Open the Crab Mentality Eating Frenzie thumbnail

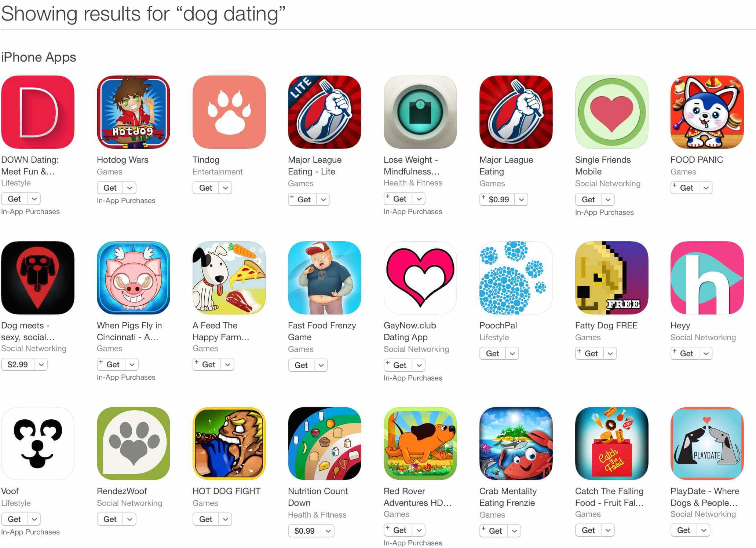(x=516, y=444)
